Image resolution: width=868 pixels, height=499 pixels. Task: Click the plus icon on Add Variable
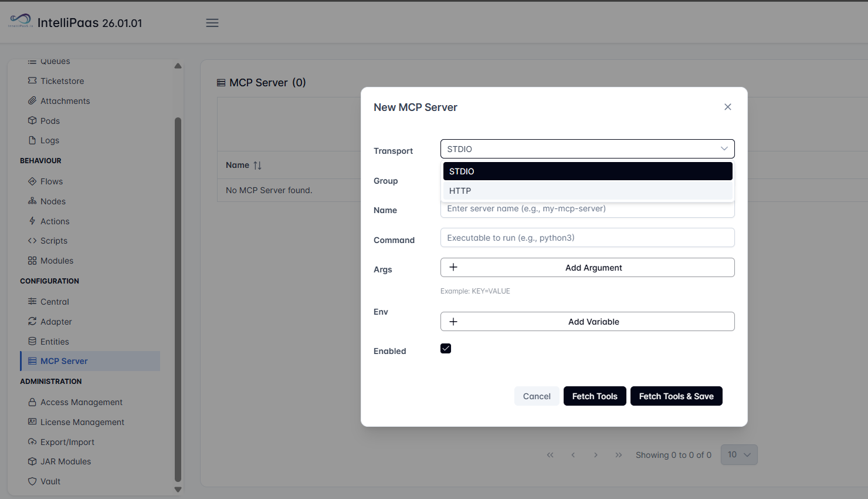coord(453,322)
